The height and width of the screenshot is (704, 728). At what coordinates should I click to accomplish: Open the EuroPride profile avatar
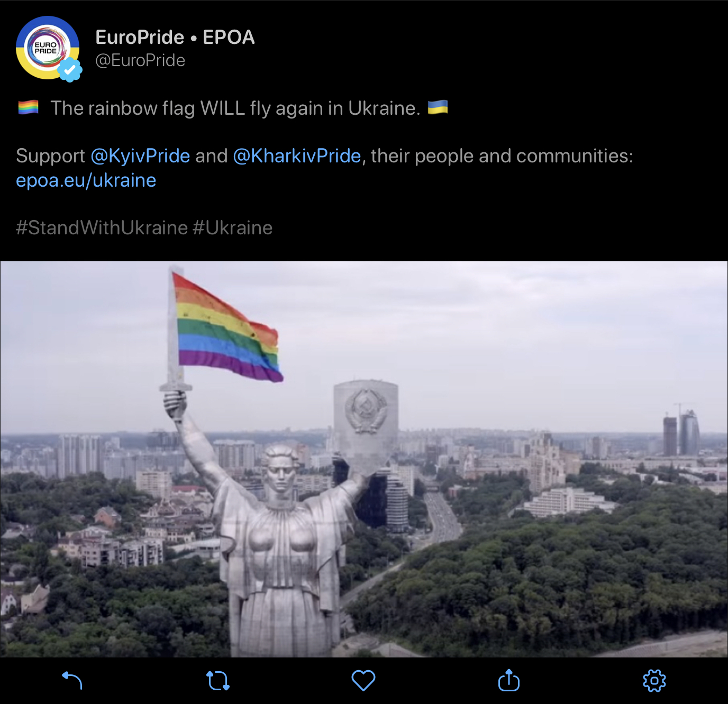point(48,48)
